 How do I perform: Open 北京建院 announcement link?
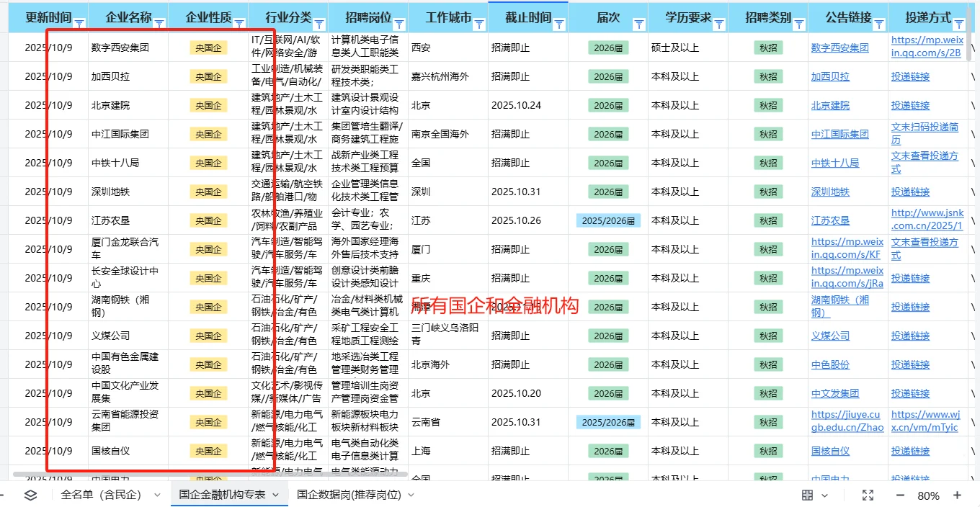(x=830, y=105)
